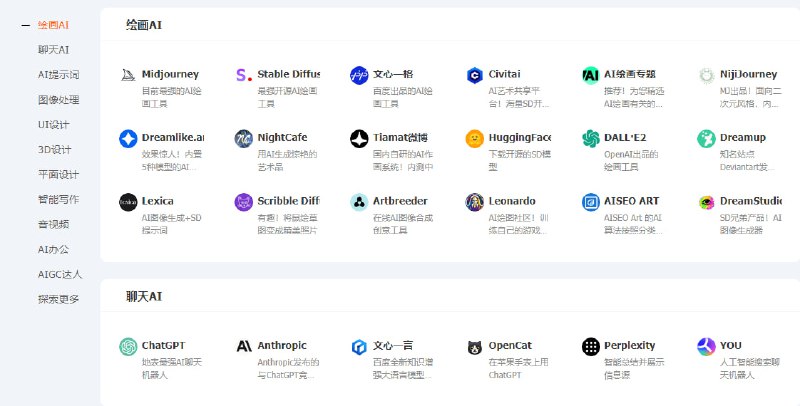The image size is (800, 406).
Task: Open UI设计 sidebar category
Action: (53, 125)
